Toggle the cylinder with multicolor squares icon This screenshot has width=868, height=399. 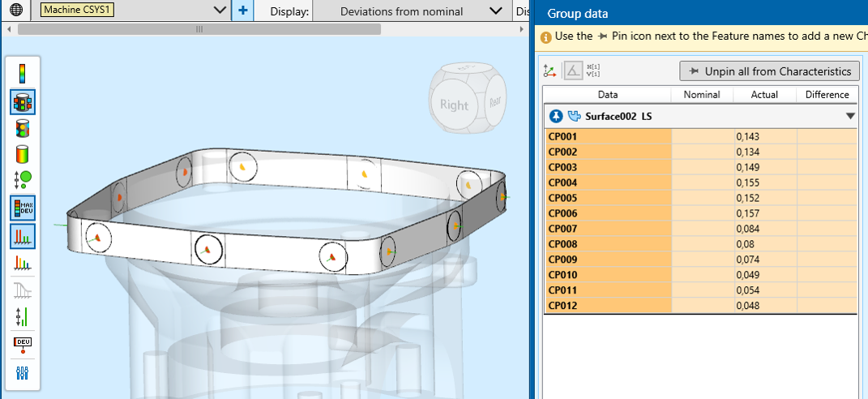(x=22, y=102)
